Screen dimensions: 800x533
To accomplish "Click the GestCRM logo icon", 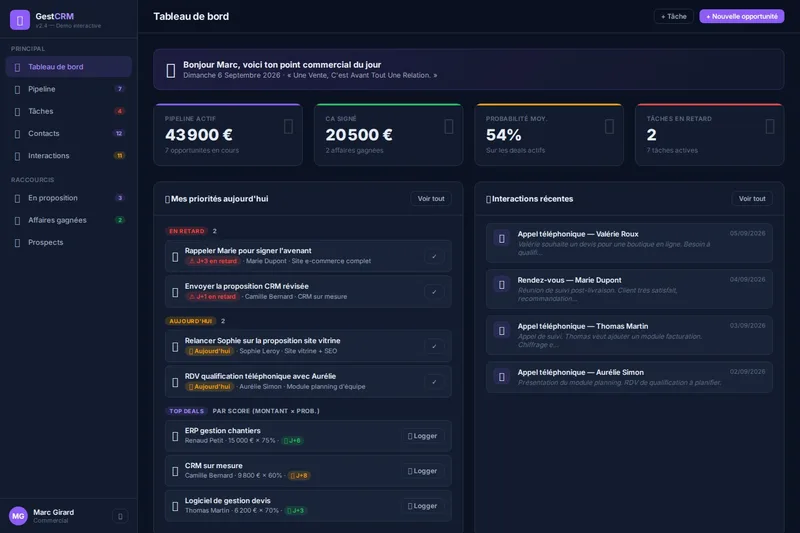I will pyautogui.click(x=20, y=20).
